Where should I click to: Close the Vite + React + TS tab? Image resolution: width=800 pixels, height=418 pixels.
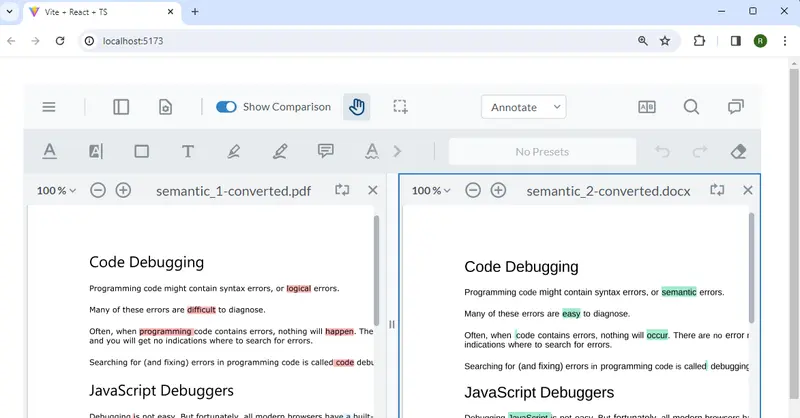pos(170,12)
